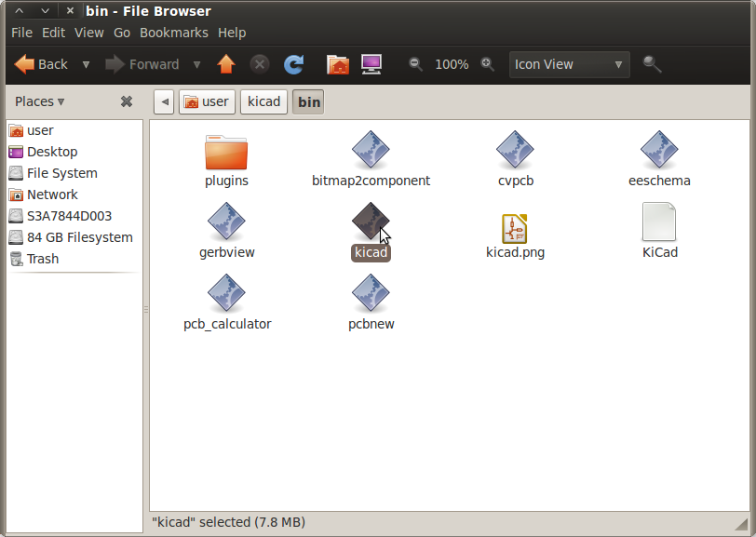Screen dimensions: 756x537
Task: Select the pcb_calculator executable icon
Action: (x=226, y=293)
